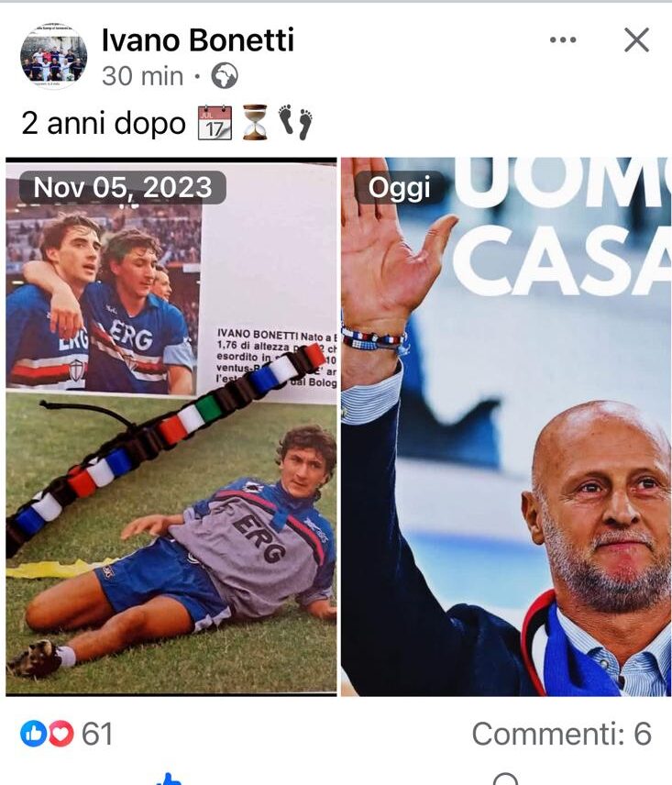Open the 30 min timestamp link
672x785 pixels.
coord(143,77)
